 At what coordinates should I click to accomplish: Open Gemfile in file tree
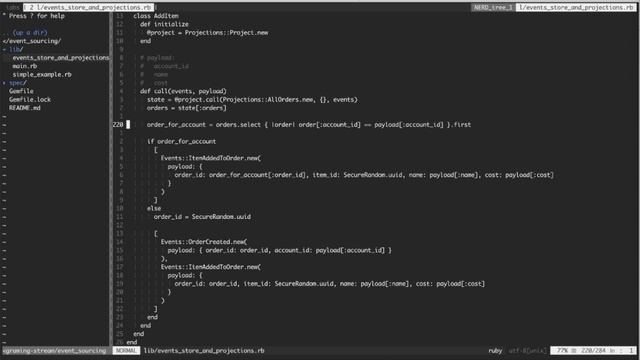(x=21, y=91)
